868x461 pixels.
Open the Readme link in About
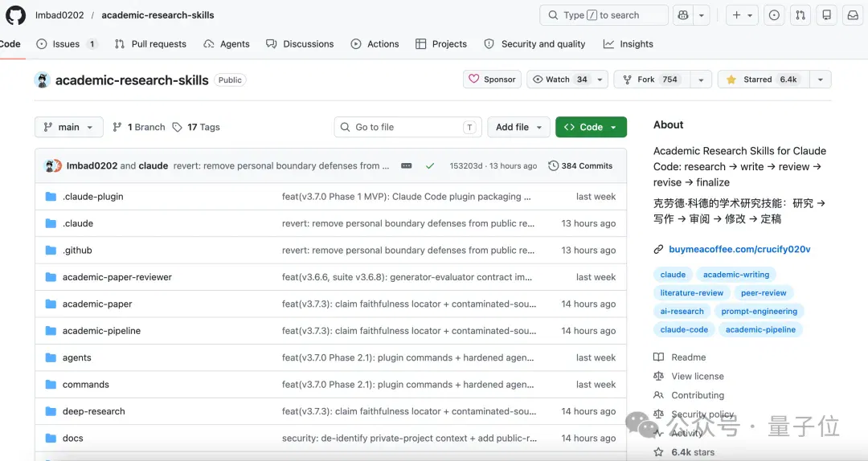(681, 357)
